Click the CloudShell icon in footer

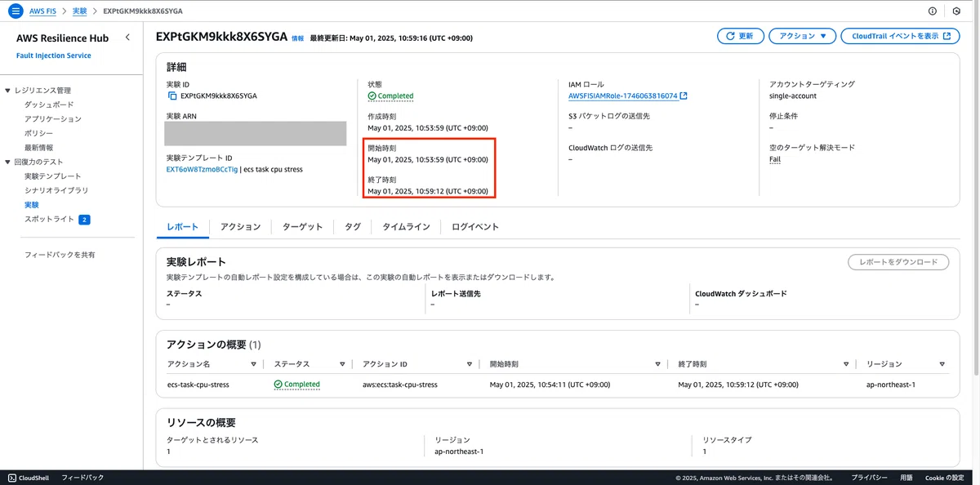pyautogui.click(x=12, y=478)
